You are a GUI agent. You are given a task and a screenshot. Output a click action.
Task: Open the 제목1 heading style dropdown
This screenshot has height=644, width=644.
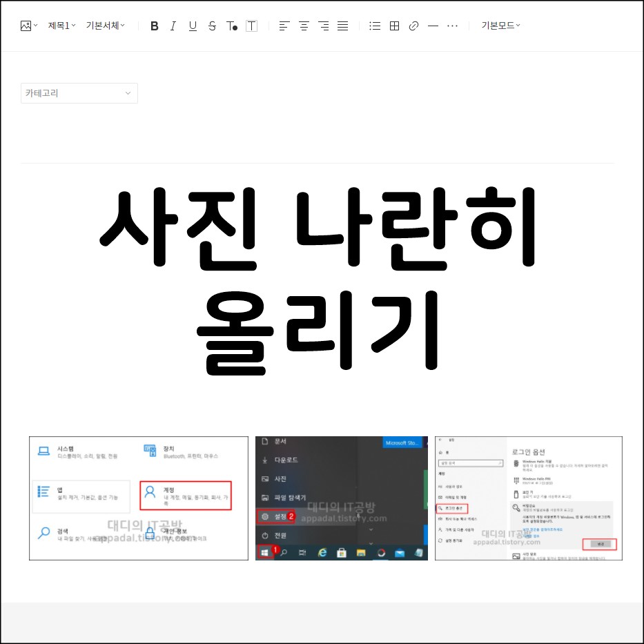pos(61,26)
